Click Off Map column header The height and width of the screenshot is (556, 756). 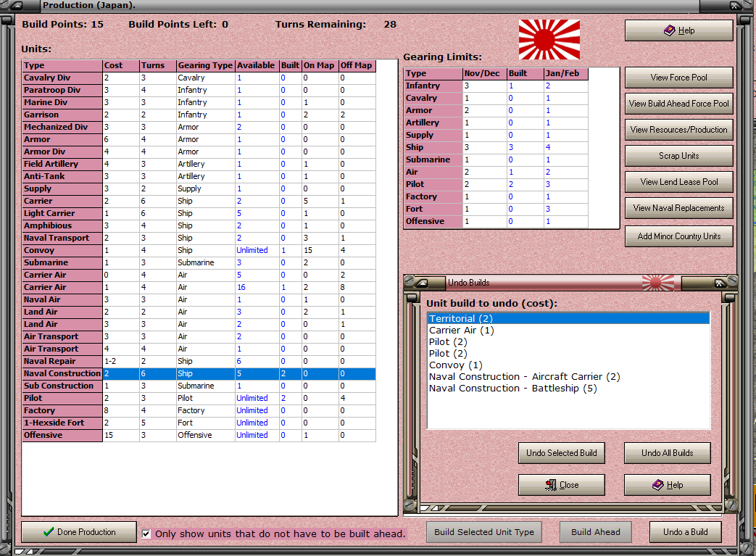click(357, 65)
